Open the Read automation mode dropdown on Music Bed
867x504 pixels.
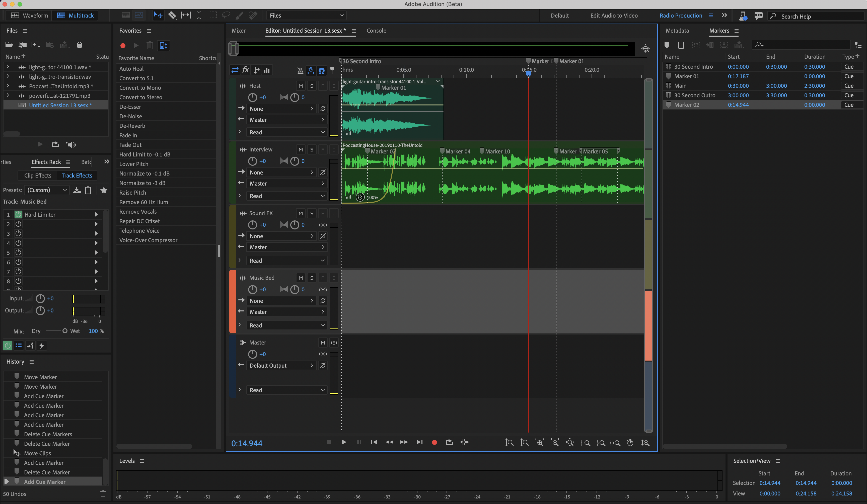pyautogui.click(x=286, y=325)
